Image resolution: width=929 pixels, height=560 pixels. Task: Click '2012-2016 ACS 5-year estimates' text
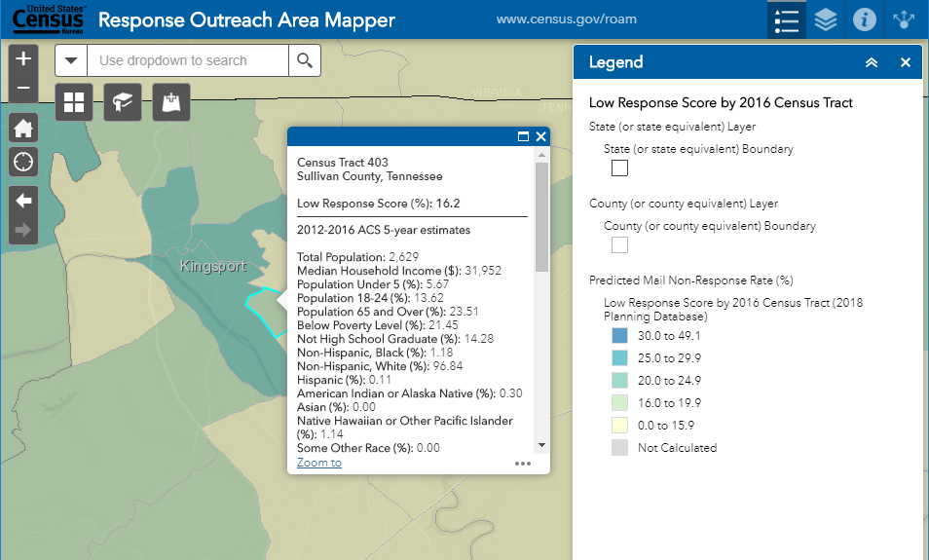[x=384, y=230]
